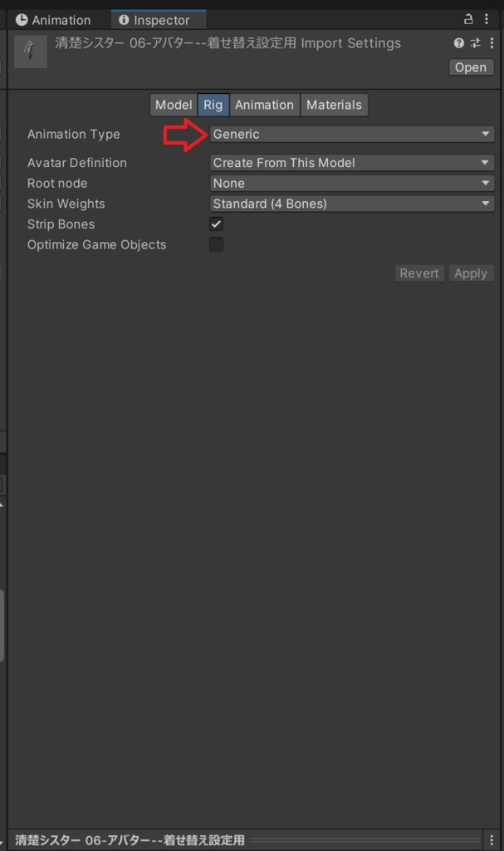504x851 pixels.
Task: Select the Animation import settings tab
Action: coord(264,105)
